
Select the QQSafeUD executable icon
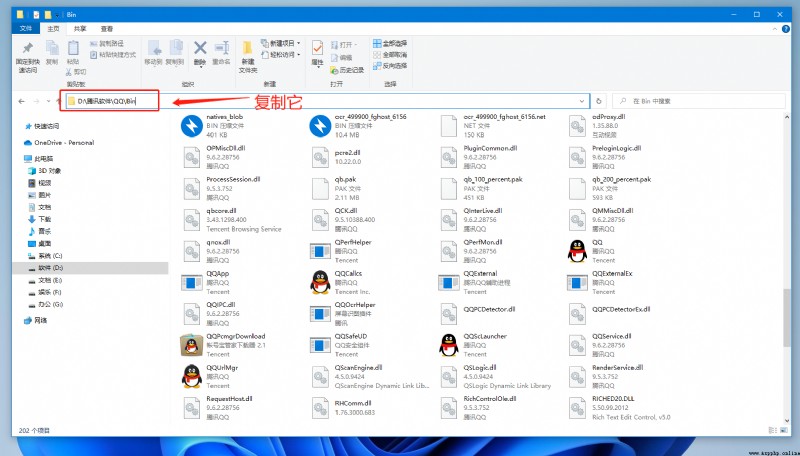[320, 345]
